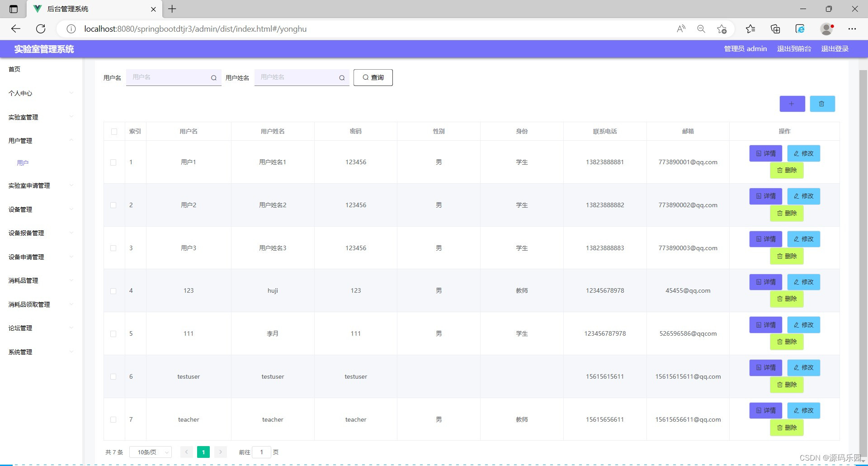868x466 pixels.
Task: Select the 用户 submenu item
Action: point(23,162)
